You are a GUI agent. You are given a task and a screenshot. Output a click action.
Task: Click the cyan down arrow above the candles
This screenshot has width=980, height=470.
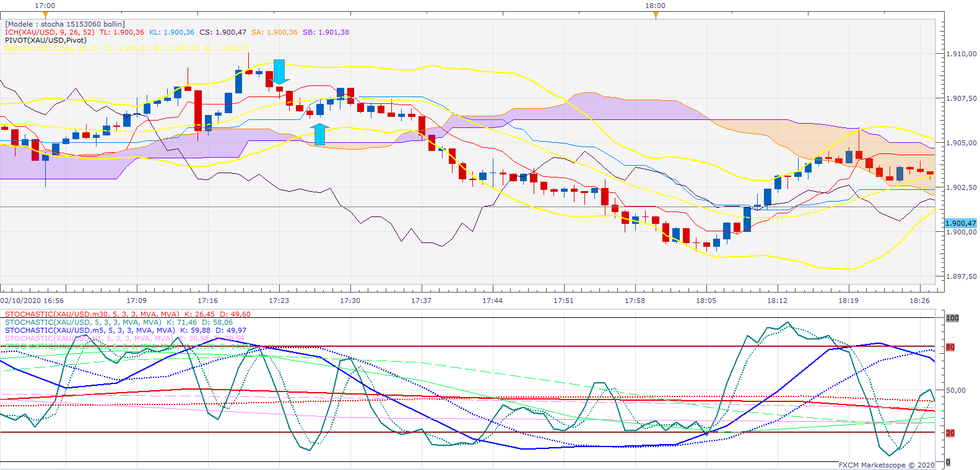coord(279,72)
